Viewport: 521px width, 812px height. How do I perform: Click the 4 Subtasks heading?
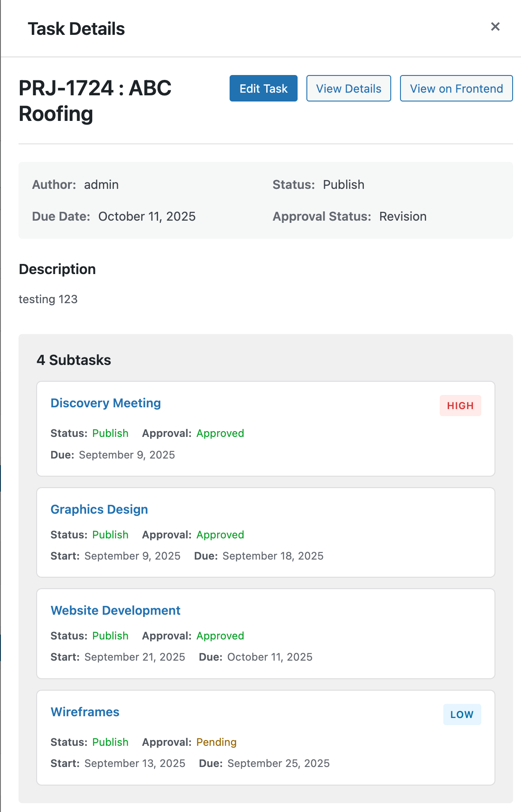(74, 360)
